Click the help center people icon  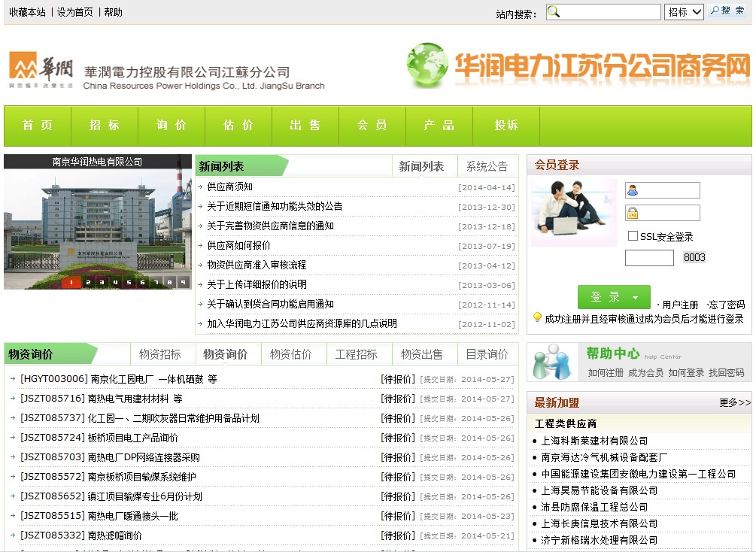(x=553, y=362)
